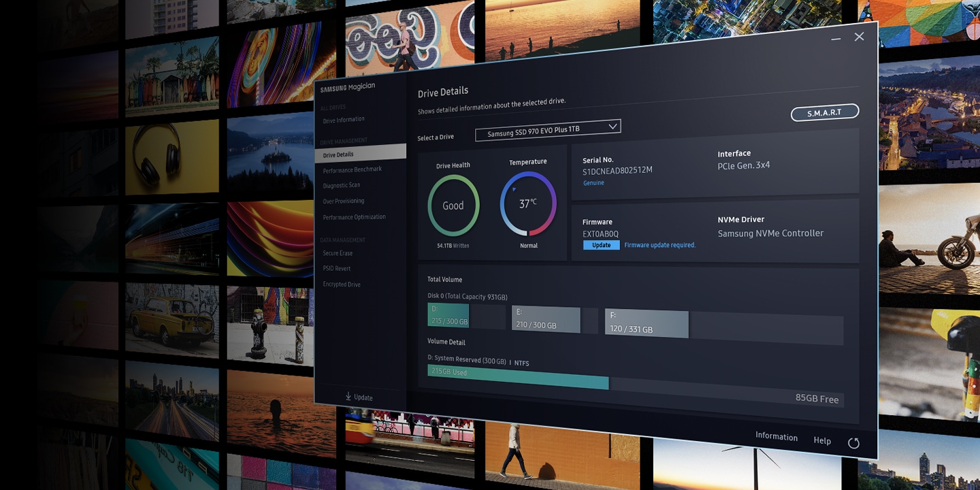This screenshot has height=490, width=980.
Task: Click the Total Volume heading
Action: 444,280
